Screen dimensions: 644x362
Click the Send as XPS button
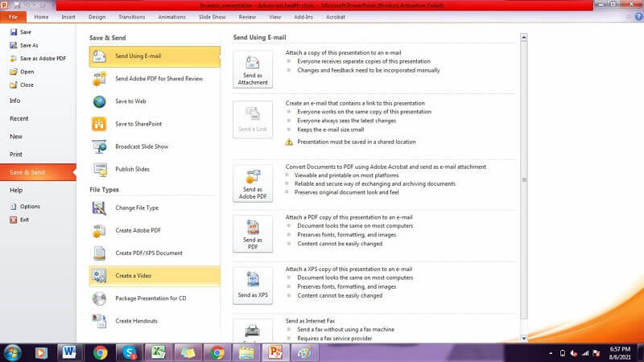click(x=253, y=286)
